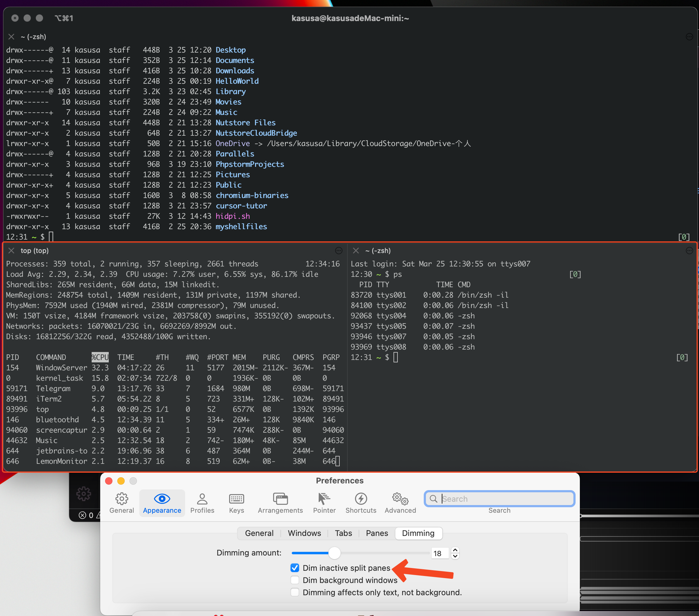Open options menu of bottom-right zsh pane
This screenshot has height=616, width=699.
click(x=689, y=251)
